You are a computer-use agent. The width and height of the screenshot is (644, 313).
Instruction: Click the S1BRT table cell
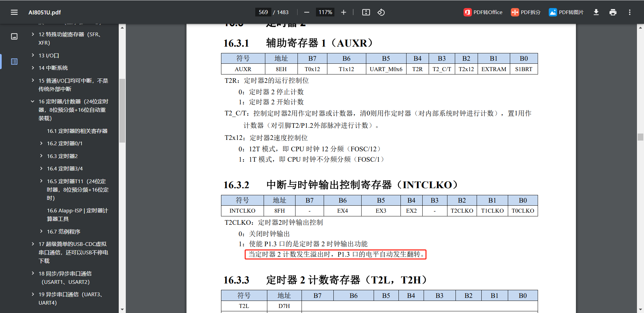[x=524, y=69]
